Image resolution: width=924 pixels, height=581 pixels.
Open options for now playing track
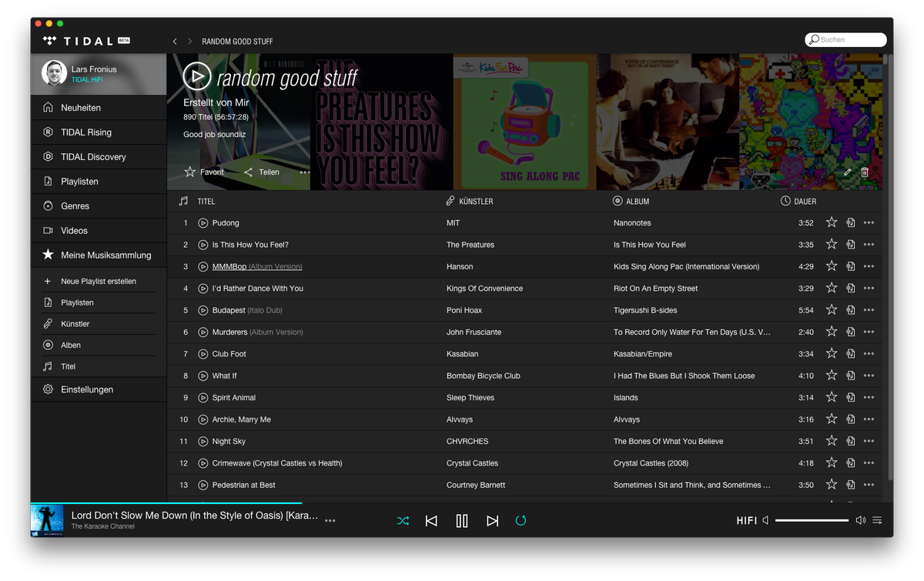click(x=330, y=521)
